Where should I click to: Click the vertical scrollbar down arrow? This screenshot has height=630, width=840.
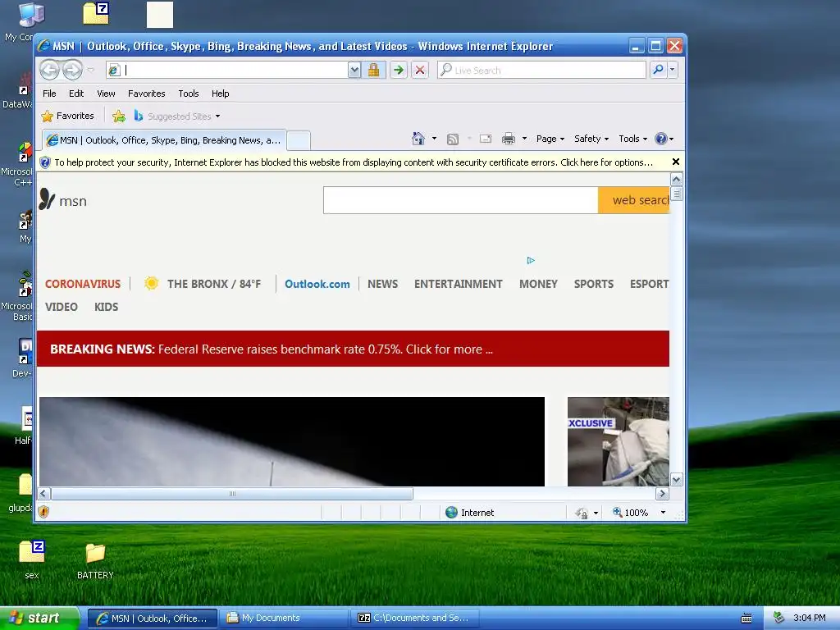pyautogui.click(x=677, y=480)
